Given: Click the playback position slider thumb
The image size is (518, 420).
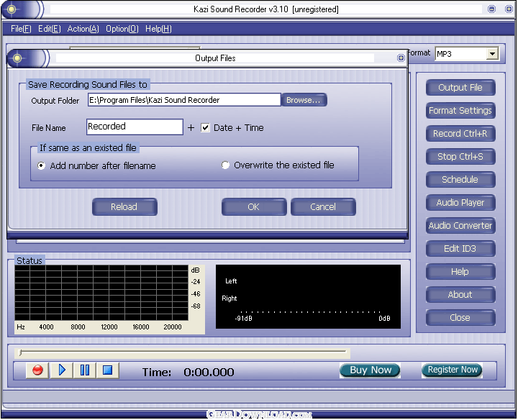Looking at the screenshot, I should click(x=20, y=353).
